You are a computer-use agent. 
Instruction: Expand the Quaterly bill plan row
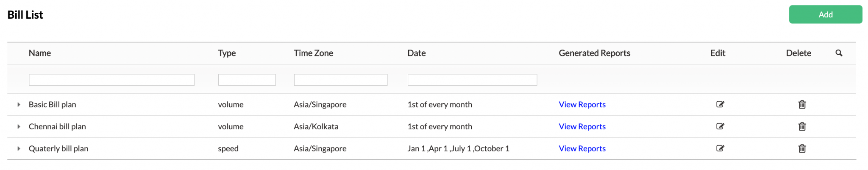pos(19,148)
